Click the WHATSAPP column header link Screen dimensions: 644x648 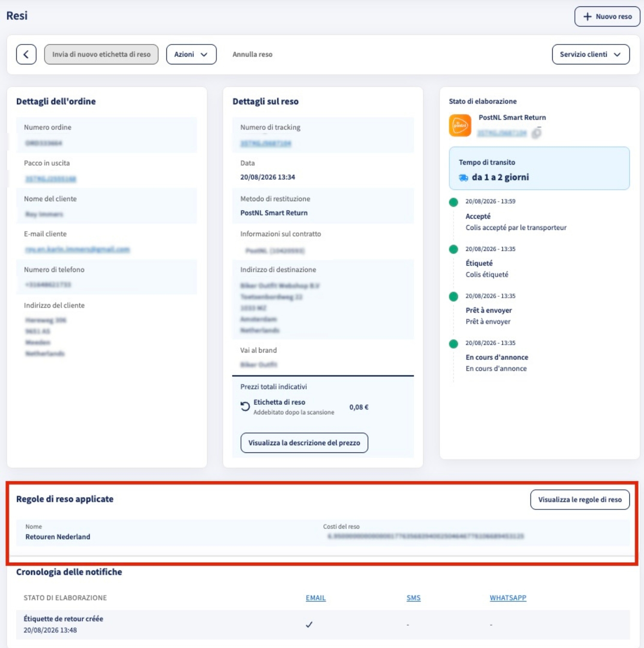tap(508, 598)
